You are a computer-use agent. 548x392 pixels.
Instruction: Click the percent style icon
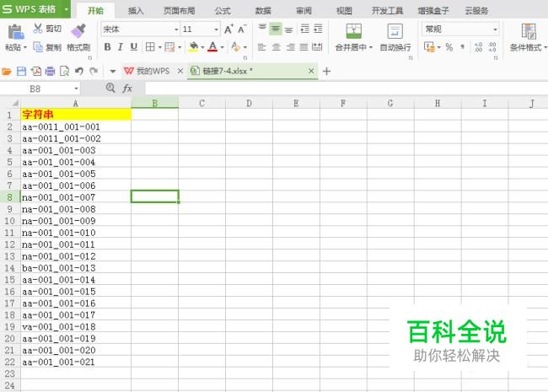(x=449, y=47)
